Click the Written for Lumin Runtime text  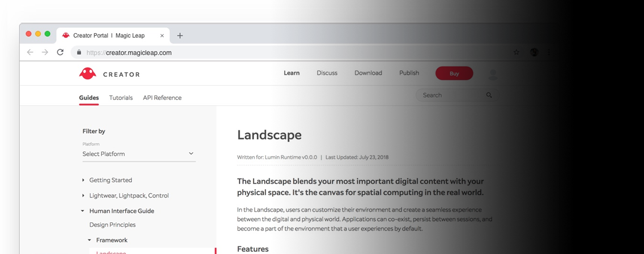(277, 157)
